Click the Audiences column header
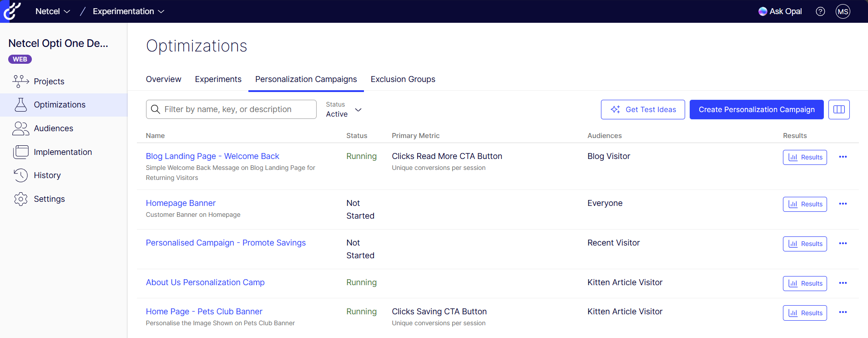Image resolution: width=868 pixels, height=338 pixels. click(x=604, y=136)
